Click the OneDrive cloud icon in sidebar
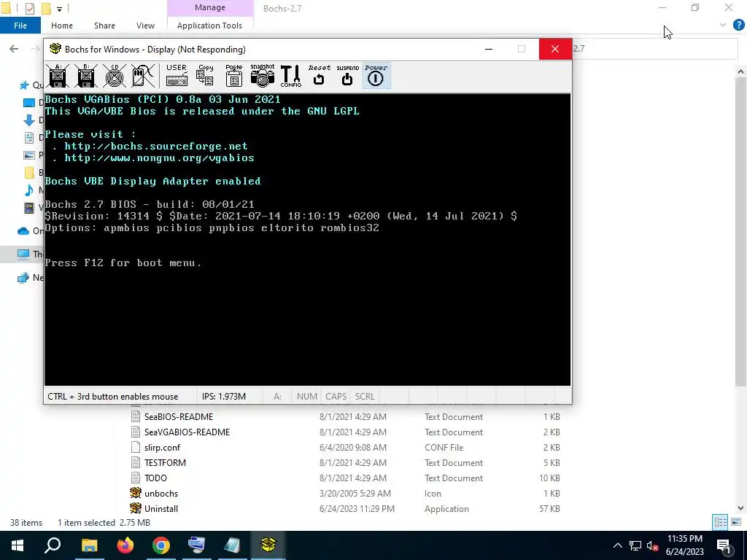 pos(23,231)
